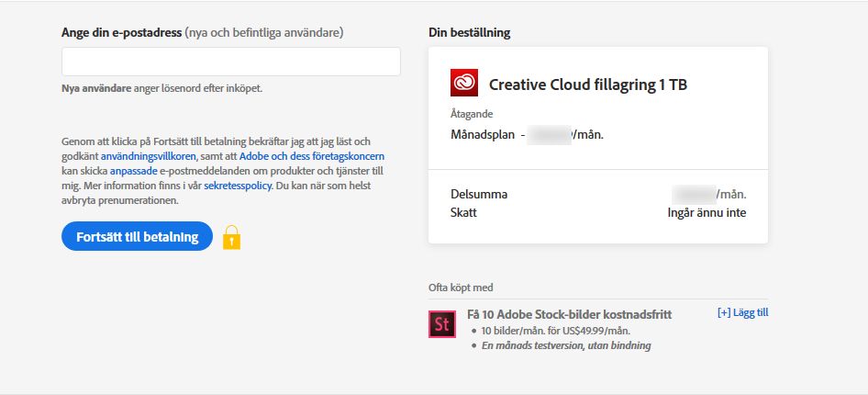Click [+] Lägg till link
Image resolution: width=868 pixels, height=395 pixels.
click(742, 312)
